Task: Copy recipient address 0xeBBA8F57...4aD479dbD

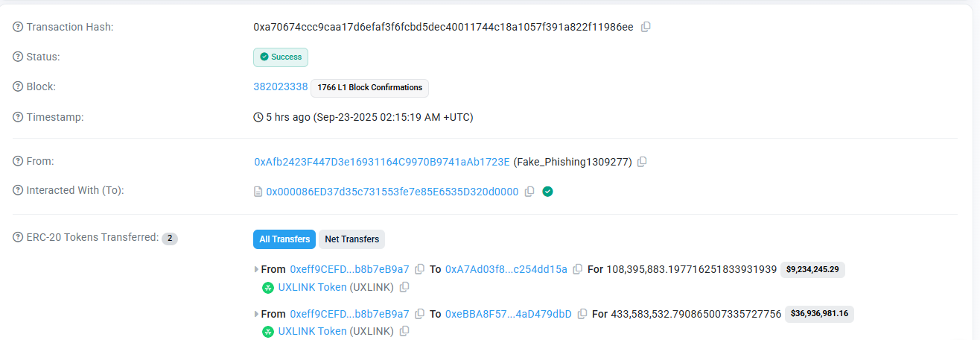Action: [x=582, y=314]
